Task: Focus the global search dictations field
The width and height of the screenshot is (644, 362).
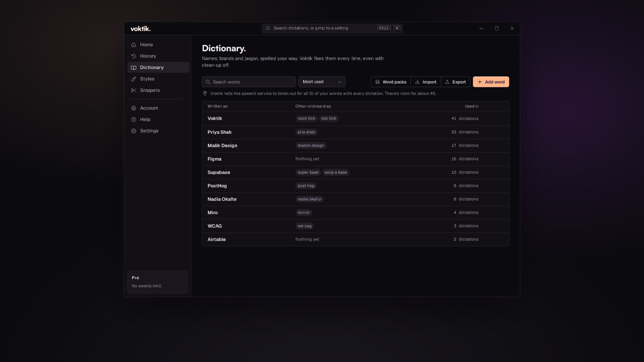Action: (x=332, y=28)
